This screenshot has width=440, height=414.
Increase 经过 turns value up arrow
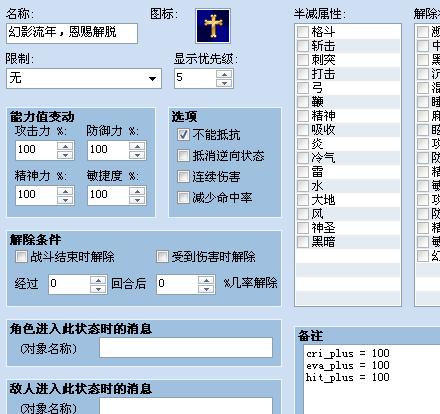98,280
